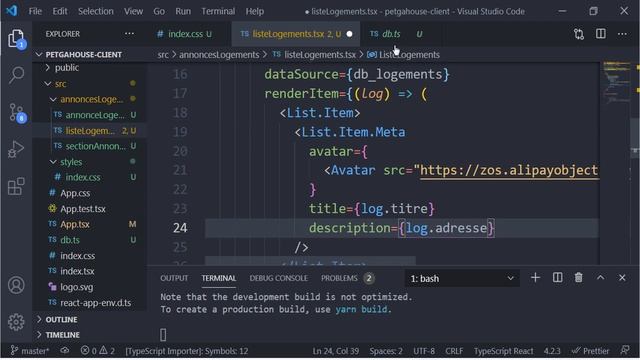Click the sync changes cloud icon
This screenshot has width=640, height=360.
click(x=64, y=351)
